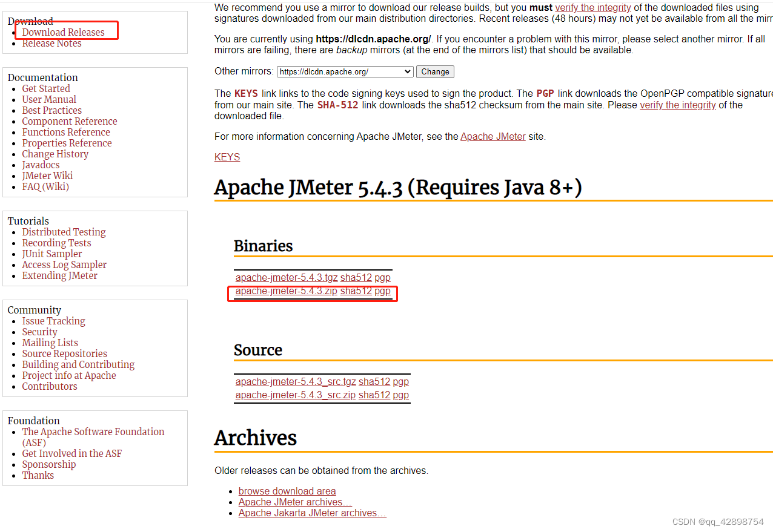Click the Change mirror button

click(x=435, y=71)
